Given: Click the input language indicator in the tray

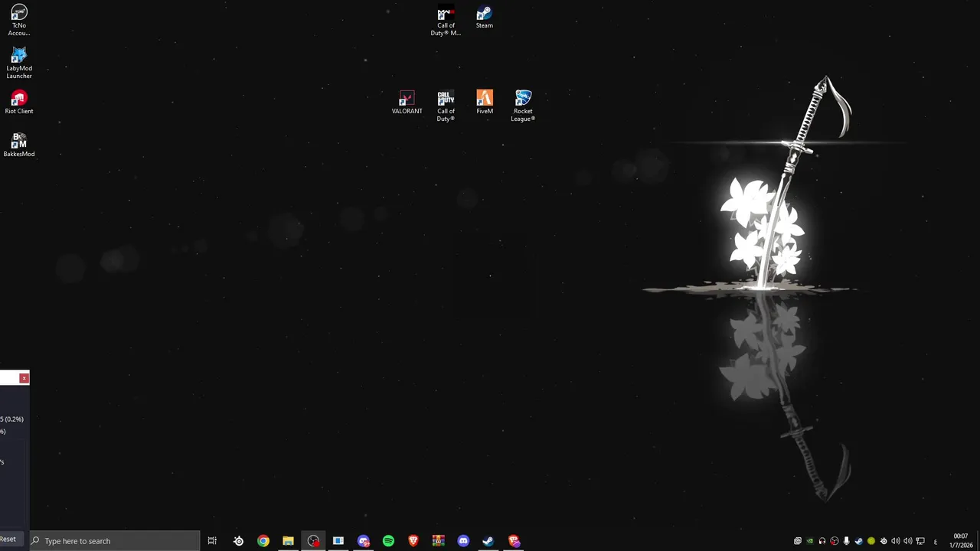Looking at the screenshot, I should [x=936, y=542].
